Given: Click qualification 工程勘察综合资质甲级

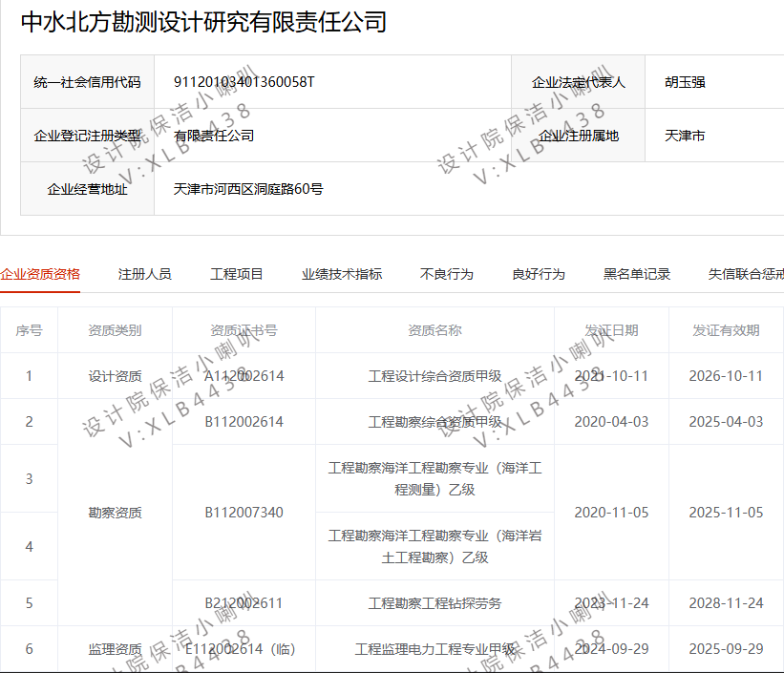Looking at the screenshot, I should point(435,422).
